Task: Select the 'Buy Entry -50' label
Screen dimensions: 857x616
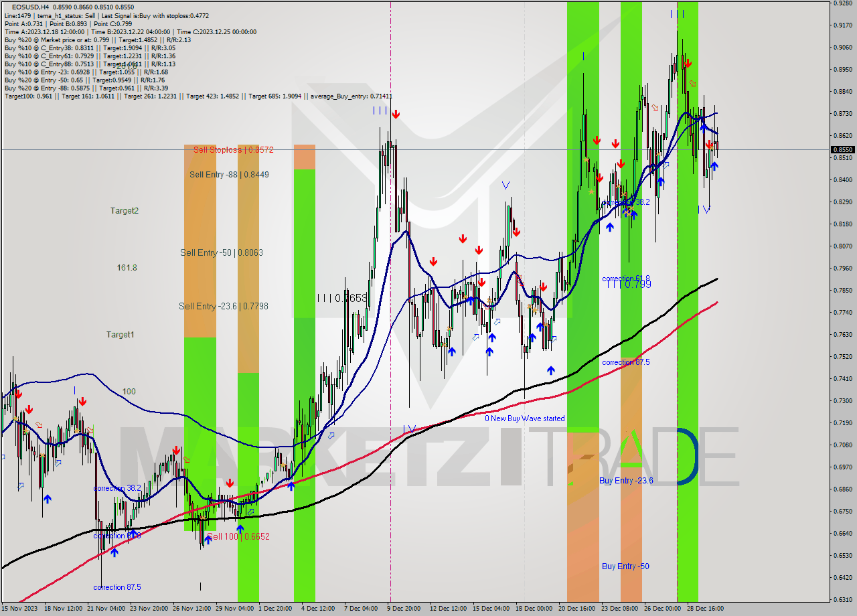Action: [x=625, y=566]
